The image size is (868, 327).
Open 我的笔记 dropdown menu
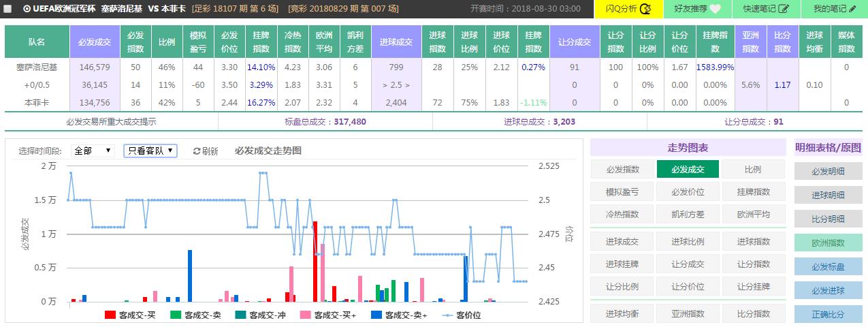tap(834, 9)
